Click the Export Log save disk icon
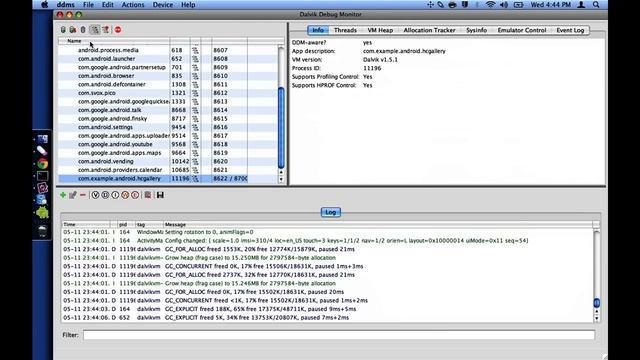The width and height of the screenshot is (640, 360). click(x=160, y=195)
